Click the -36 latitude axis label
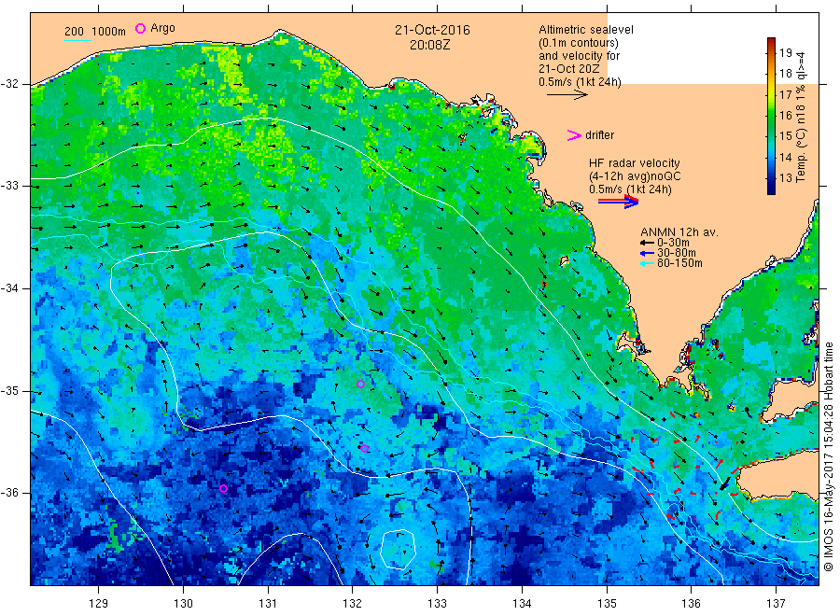840x616 pixels. point(9,492)
